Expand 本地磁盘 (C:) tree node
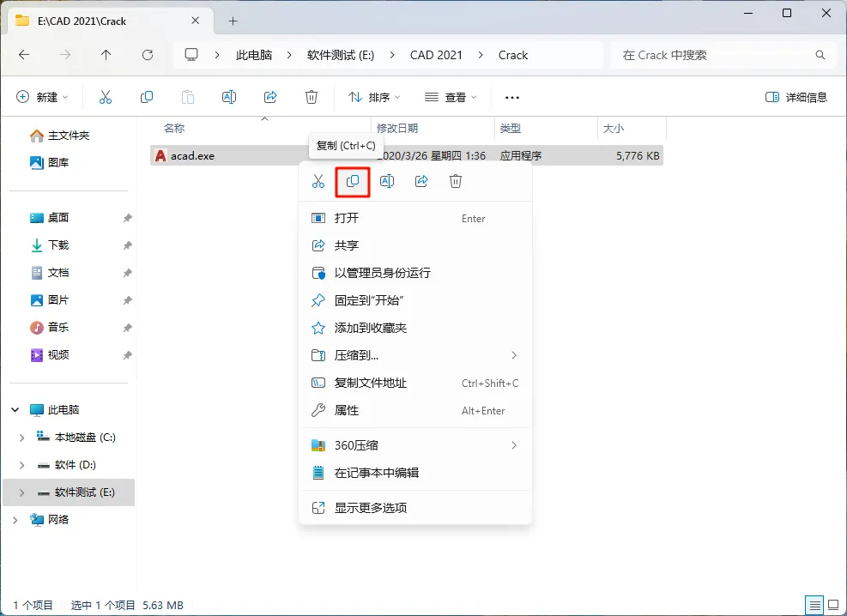 [x=21, y=438]
